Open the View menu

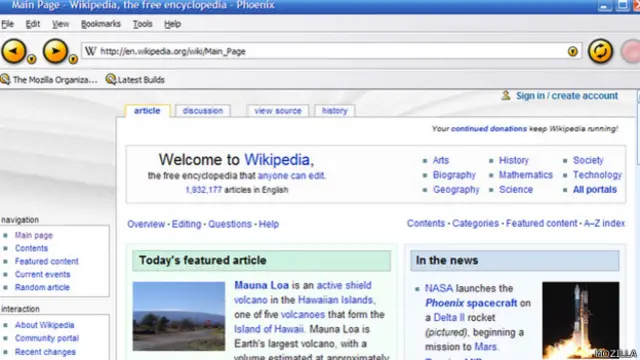point(60,24)
